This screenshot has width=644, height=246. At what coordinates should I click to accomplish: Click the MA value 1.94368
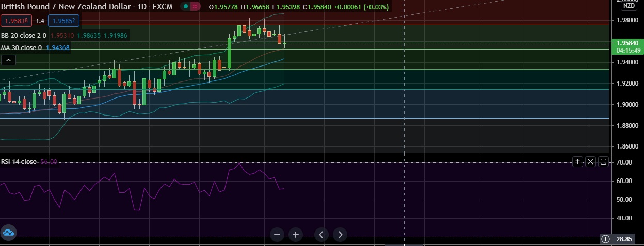[58, 47]
